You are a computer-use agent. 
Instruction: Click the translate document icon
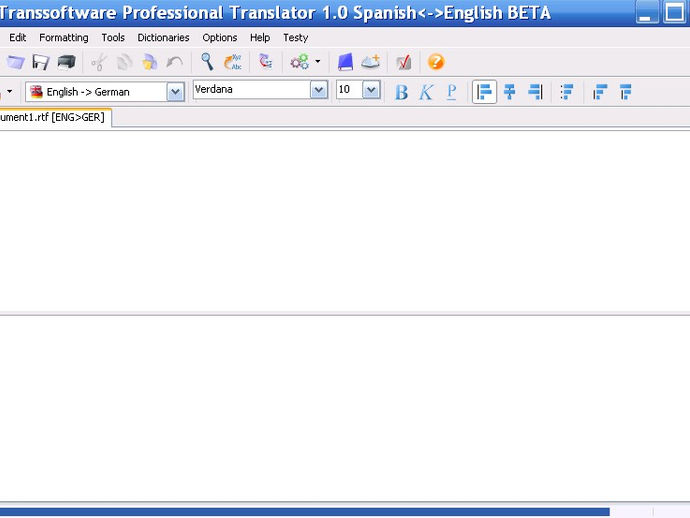pyautogui.click(x=266, y=62)
